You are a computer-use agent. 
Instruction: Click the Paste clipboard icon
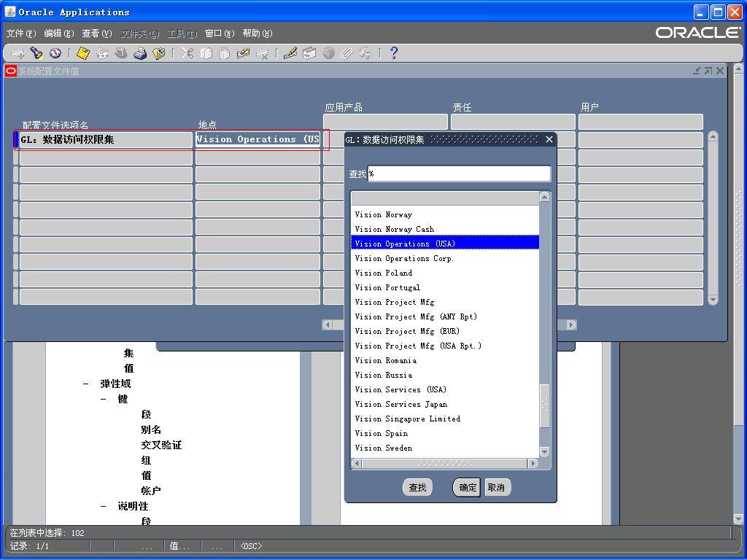[x=225, y=53]
